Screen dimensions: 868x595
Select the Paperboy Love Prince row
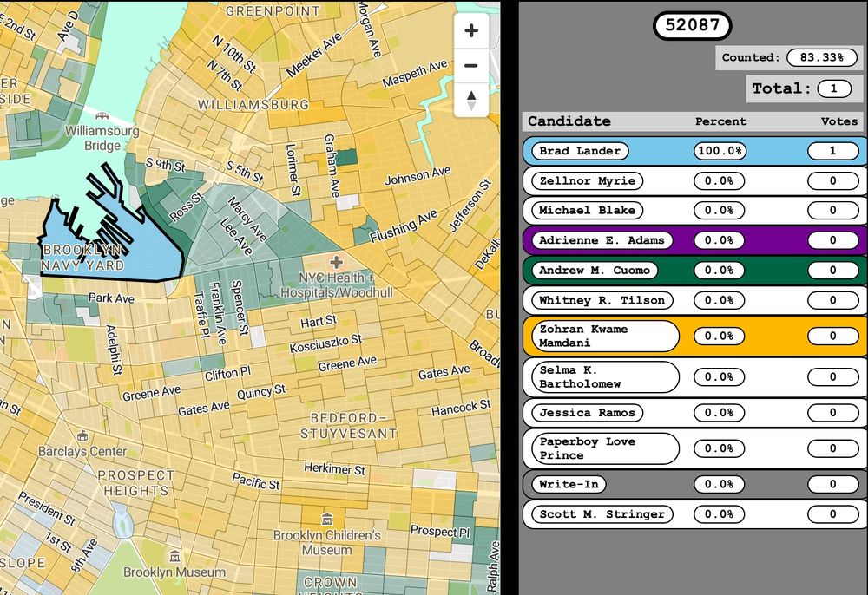pyautogui.click(x=694, y=448)
